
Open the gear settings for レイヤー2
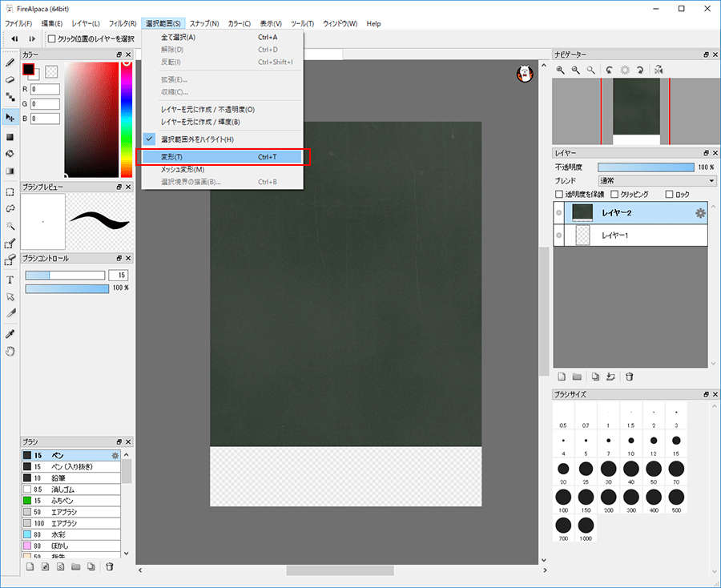tap(700, 213)
